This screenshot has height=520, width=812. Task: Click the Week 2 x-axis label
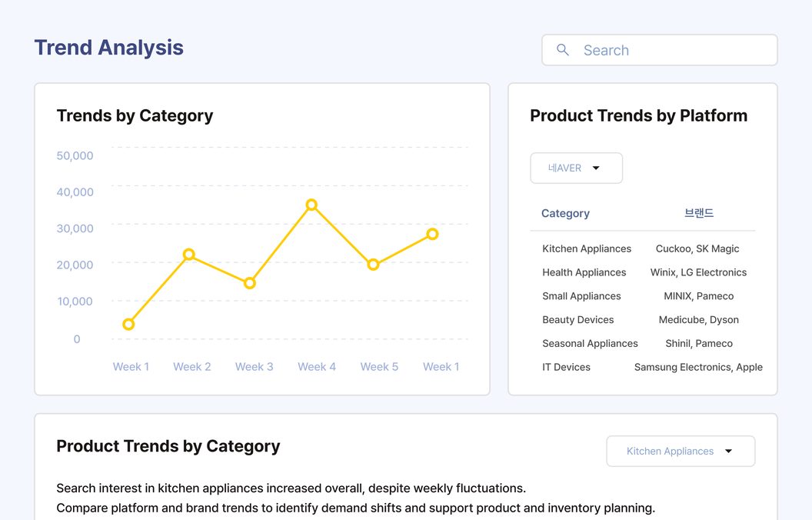click(192, 367)
